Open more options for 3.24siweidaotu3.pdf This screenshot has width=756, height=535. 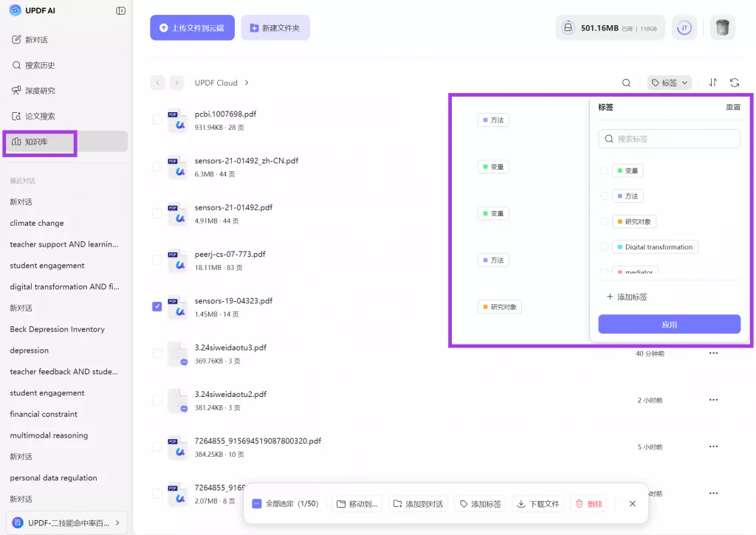[713, 353]
